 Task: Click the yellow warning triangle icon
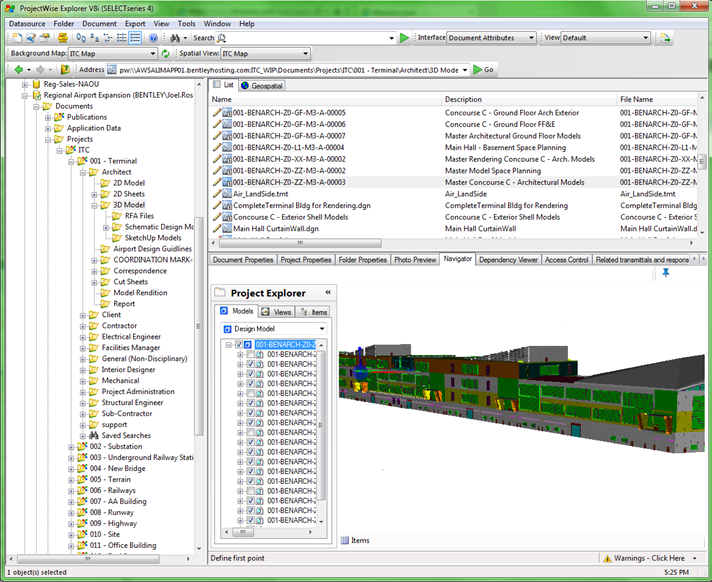607,558
